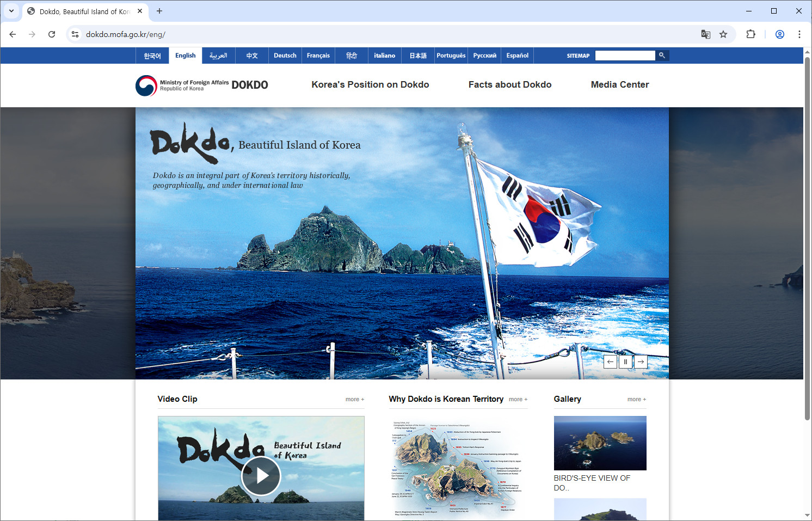
Task: Switch site language to Korean
Action: point(152,56)
